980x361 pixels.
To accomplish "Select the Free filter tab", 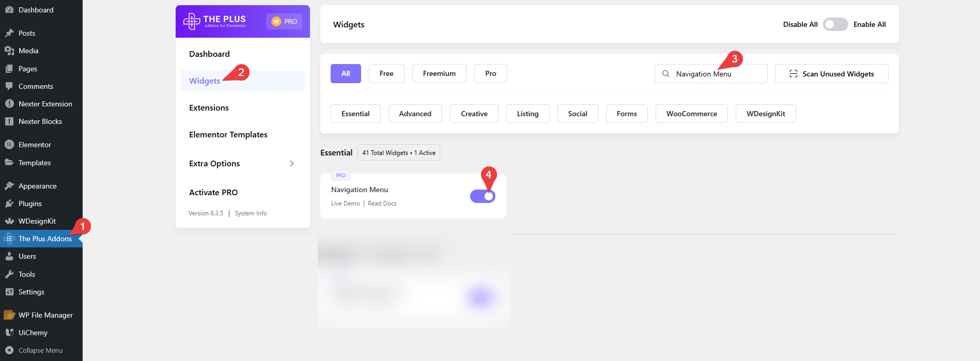I will (386, 73).
